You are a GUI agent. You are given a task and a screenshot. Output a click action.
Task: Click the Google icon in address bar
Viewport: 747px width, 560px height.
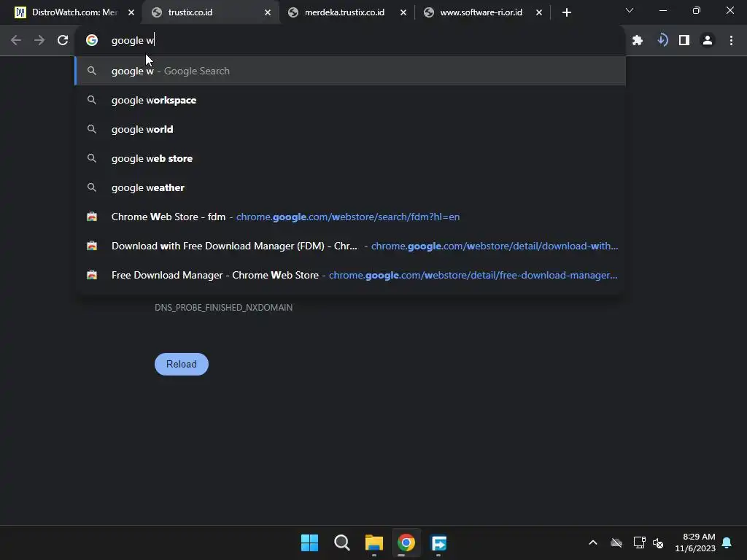[x=92, y=41]
